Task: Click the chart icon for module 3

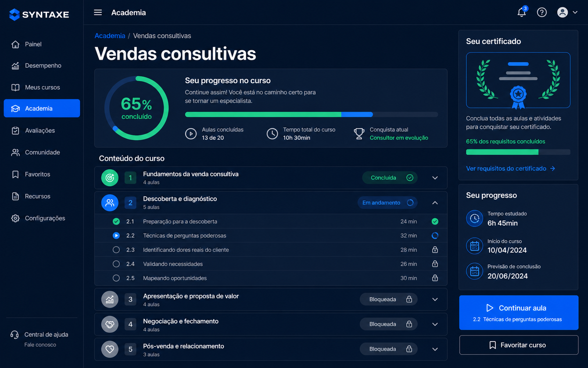Action: pos(110,300)
